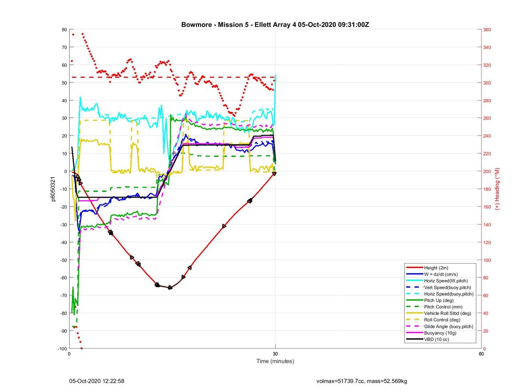Click the left-axis tick label '-70'
This screenshot has height=392, width=532.
tap(64, 295)
